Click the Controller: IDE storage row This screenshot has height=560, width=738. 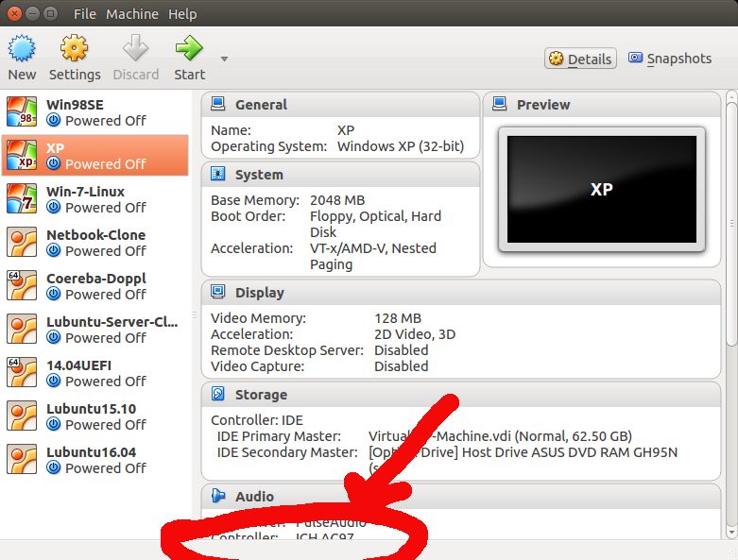[x=257, y=420]
